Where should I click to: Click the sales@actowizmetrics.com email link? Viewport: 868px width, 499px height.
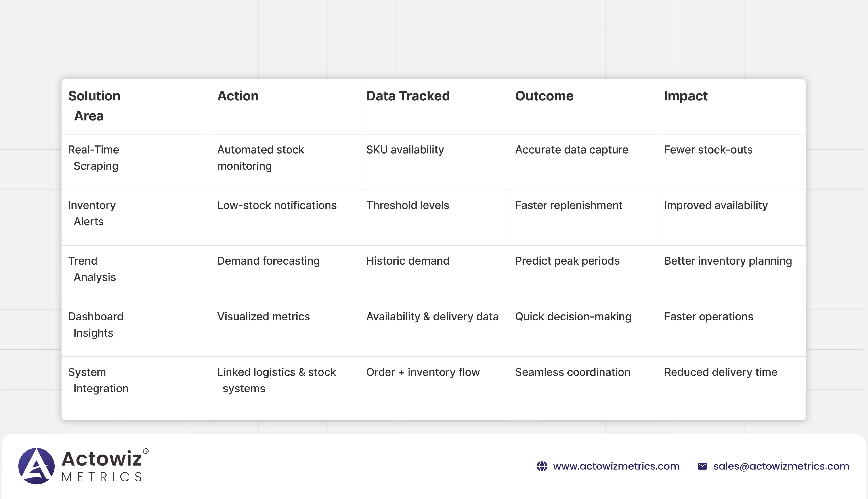[x=781, y=466]
